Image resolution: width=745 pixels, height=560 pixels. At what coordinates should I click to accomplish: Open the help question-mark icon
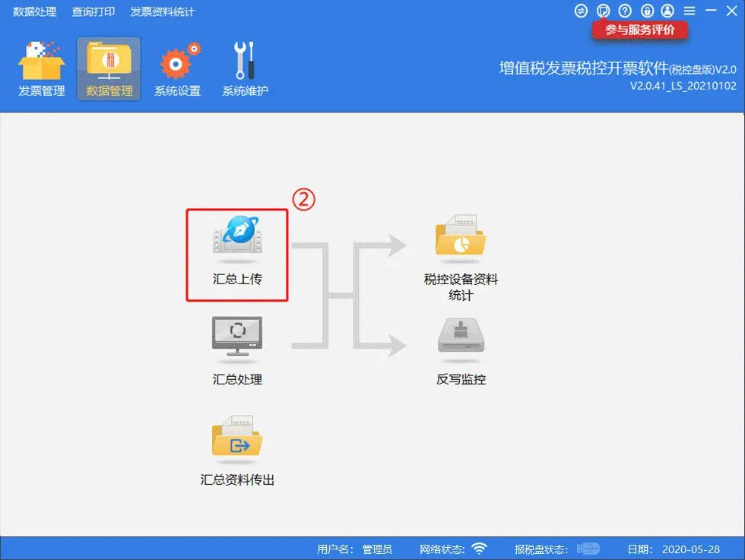(x=625, y=11)
